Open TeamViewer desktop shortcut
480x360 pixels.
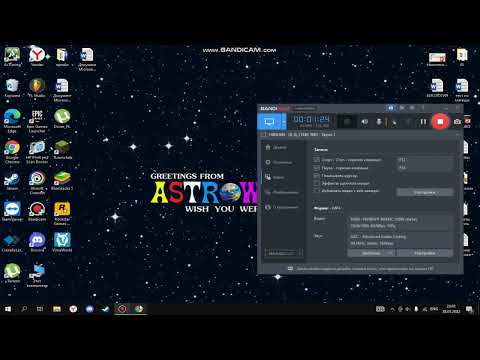[12, 211]
